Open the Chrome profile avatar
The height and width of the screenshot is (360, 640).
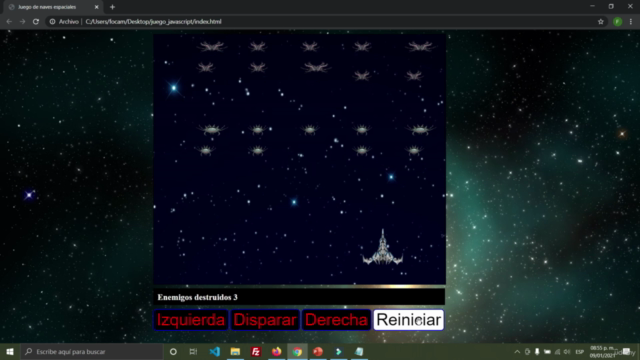(x=618, y=22)
